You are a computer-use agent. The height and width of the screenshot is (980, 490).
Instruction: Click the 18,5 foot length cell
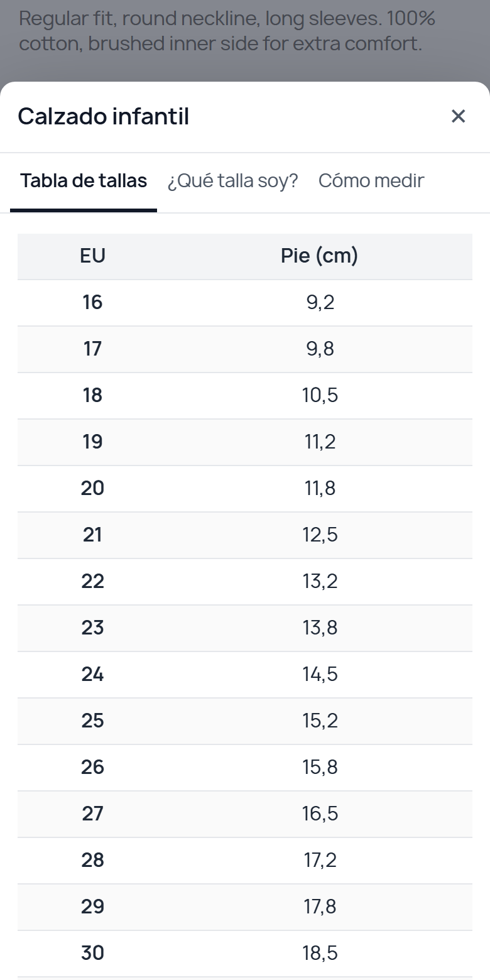click(x=320, y=954)
